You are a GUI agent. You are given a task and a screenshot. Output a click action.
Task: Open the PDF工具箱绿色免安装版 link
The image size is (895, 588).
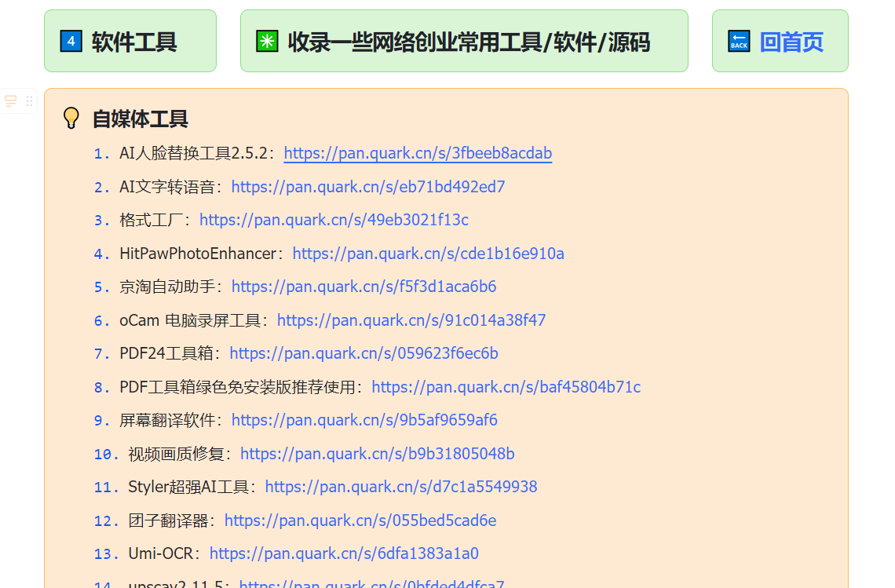[506, 386]
